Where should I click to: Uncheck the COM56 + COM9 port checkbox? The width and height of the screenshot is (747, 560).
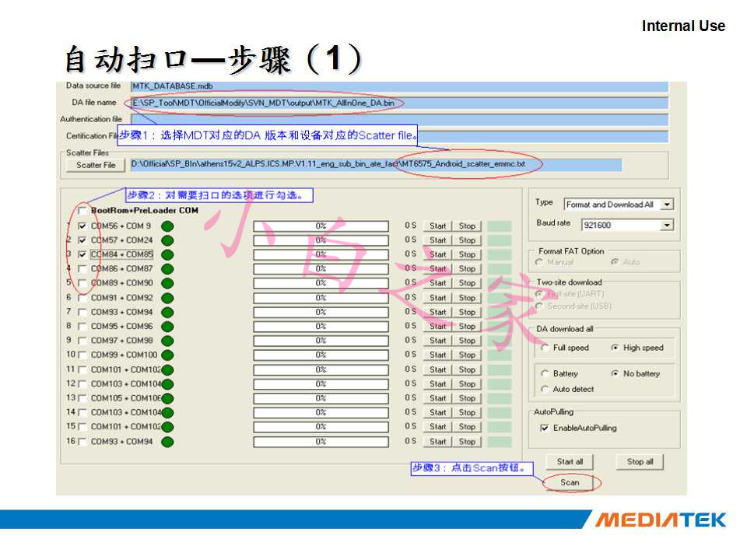[82, 226]
